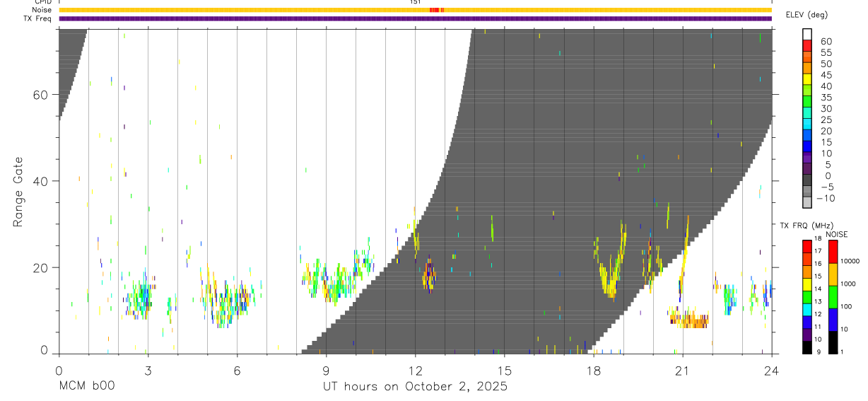Click the black 1–10 NOISE swatch
This screenshot has width=868, height=401.
pos(833,342)
